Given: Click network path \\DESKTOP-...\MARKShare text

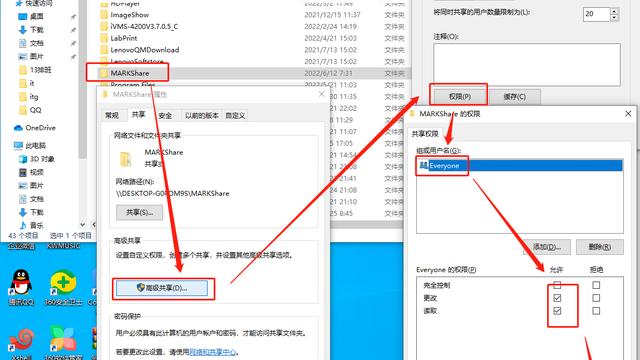Looking at the screenshot, I should click(172, 193).
